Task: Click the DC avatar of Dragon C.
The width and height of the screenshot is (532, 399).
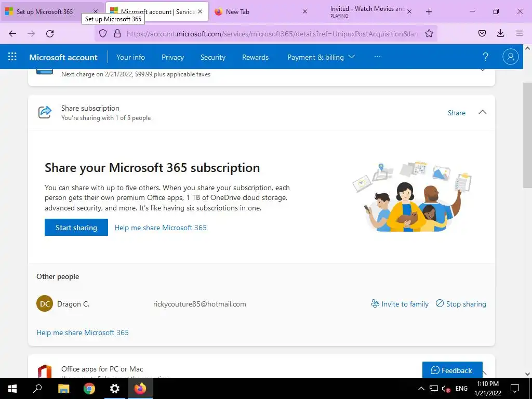Action: coord(45,303)
